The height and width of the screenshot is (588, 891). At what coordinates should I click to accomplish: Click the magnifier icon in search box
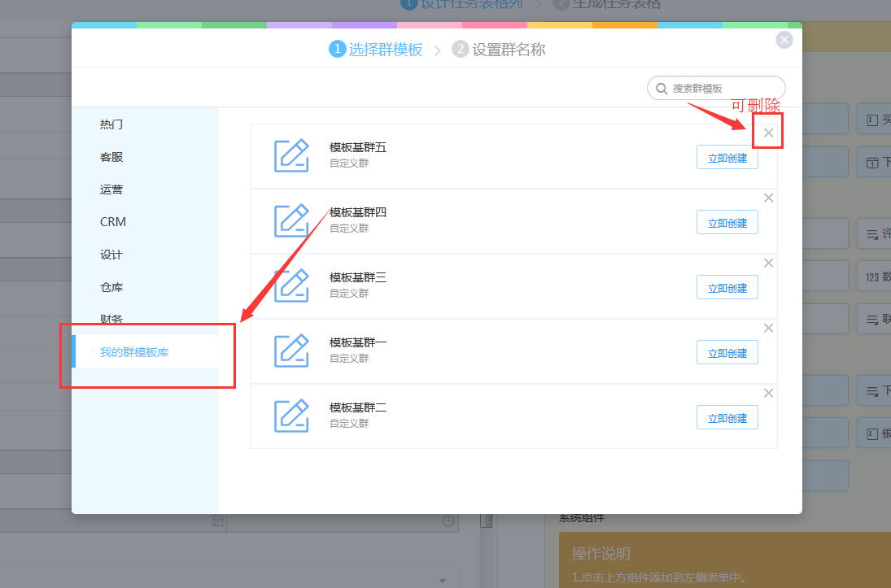click(x=662, y=89)
